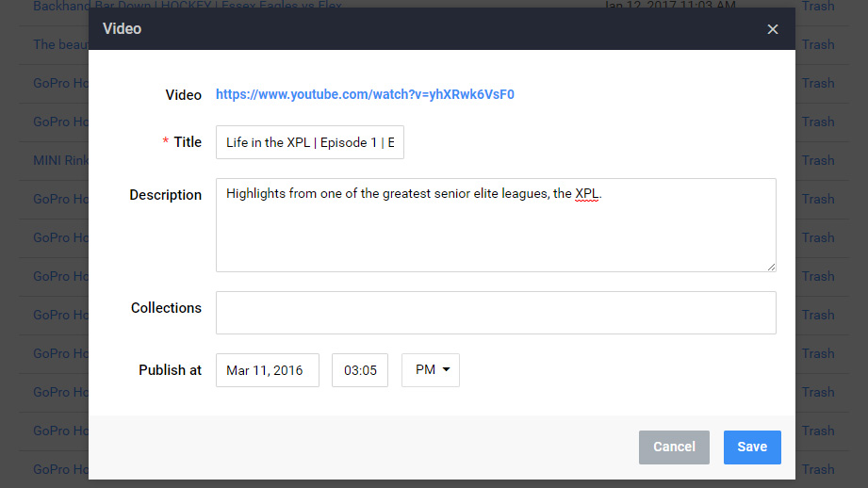This screenshot has width=868, height=488.
Task: Grab the Description box resize handle
Action: tap(771, 267)
